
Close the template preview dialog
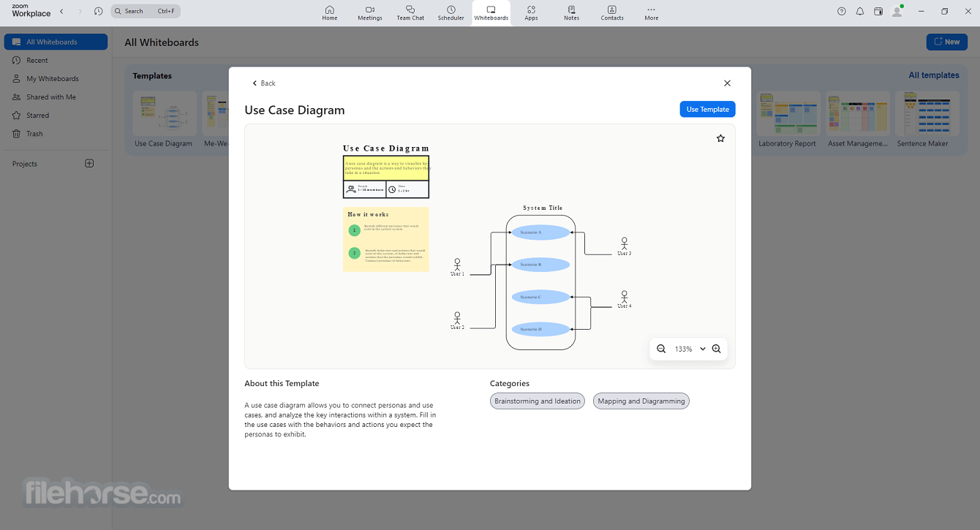click(727, 83)
